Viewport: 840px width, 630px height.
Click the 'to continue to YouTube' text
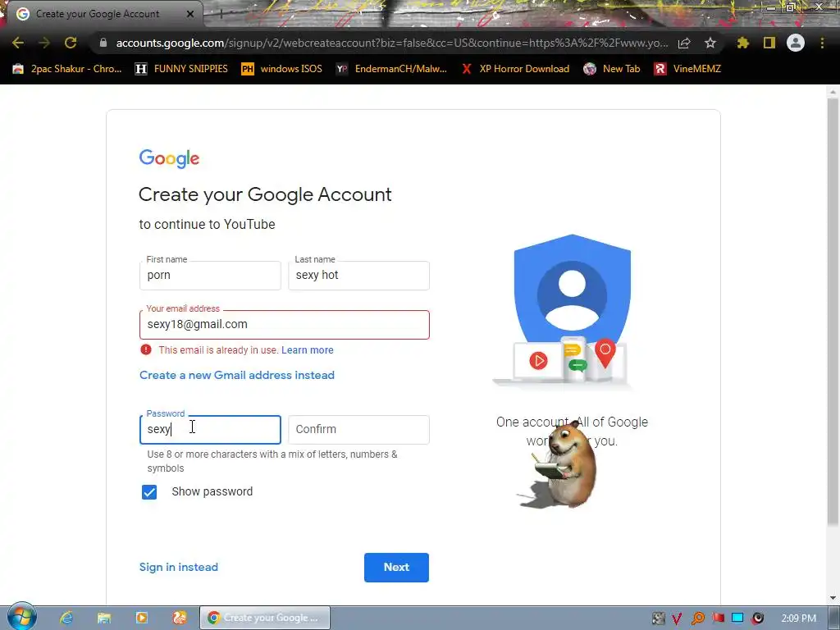(x=208, y=225)
